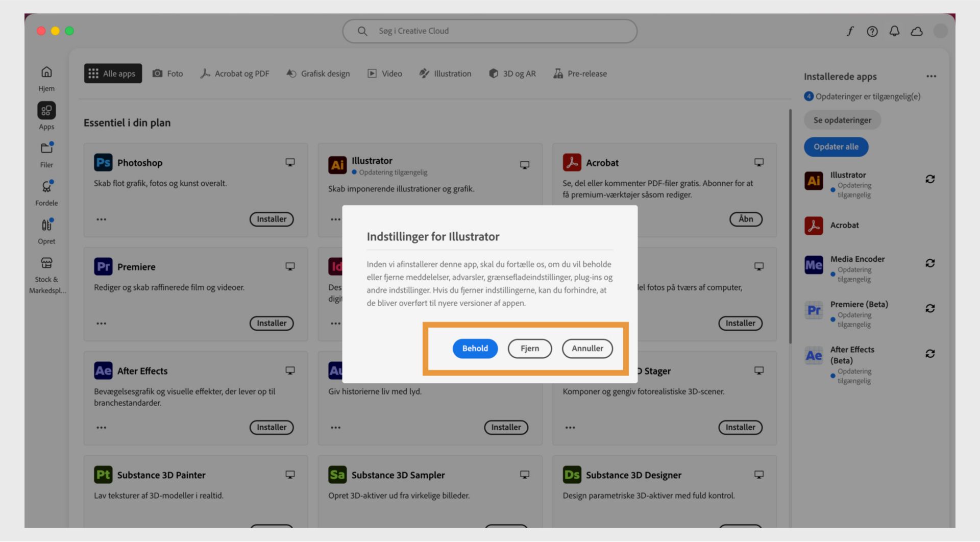Open Opret in the sidebar
This screenshot has height=542, width=980.
(46, 231)
